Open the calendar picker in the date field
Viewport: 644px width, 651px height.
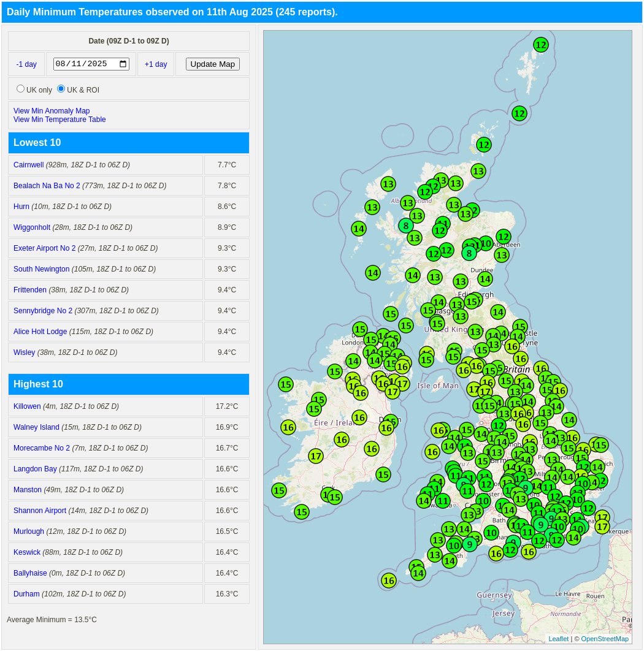click(123, 64)
